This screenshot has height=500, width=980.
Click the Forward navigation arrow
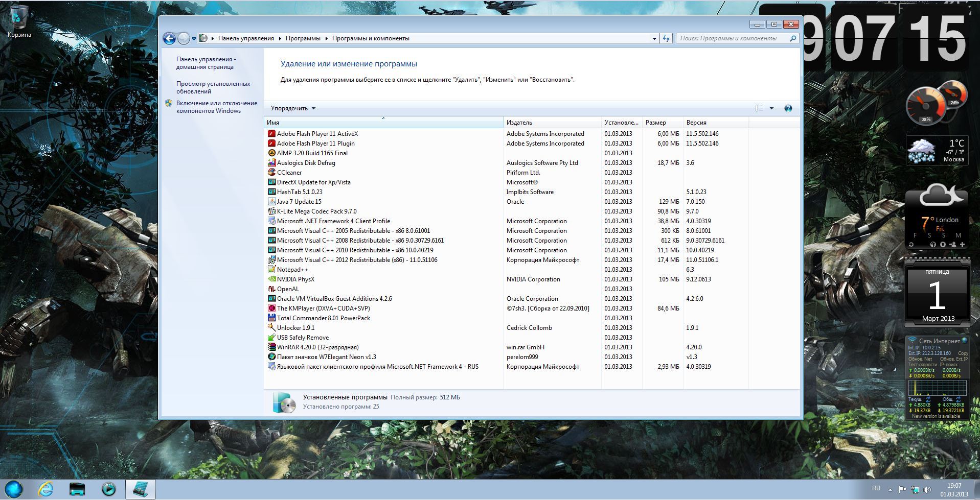coord(184,38)
